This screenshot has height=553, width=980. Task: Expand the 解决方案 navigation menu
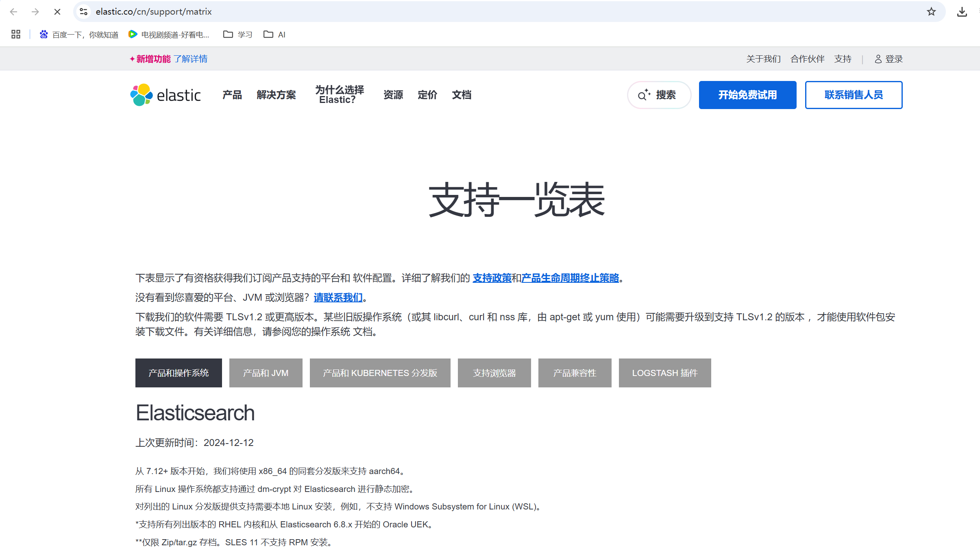point(276,95)
